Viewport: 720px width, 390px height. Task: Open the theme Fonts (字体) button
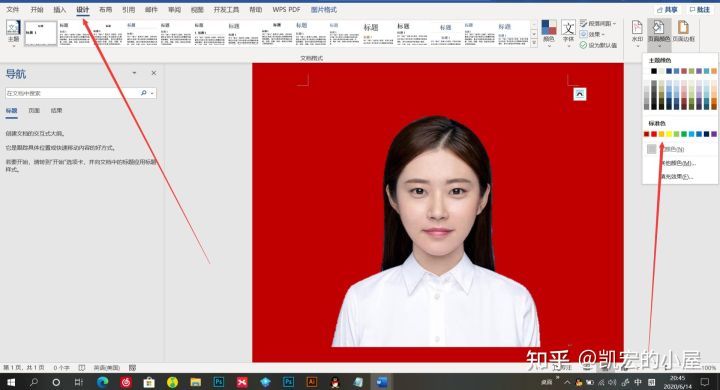[x=568, y=31]
